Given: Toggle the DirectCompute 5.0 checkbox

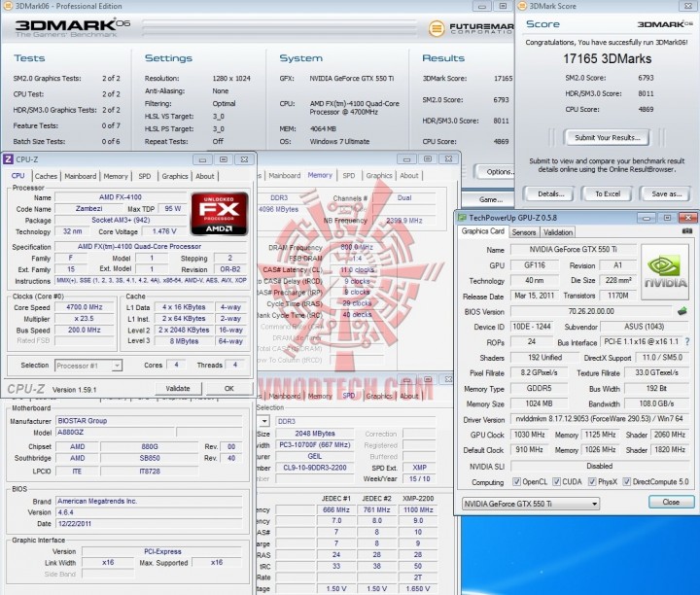Looking at the screenshot, I should pyautogui.click(x=627, y=481).
